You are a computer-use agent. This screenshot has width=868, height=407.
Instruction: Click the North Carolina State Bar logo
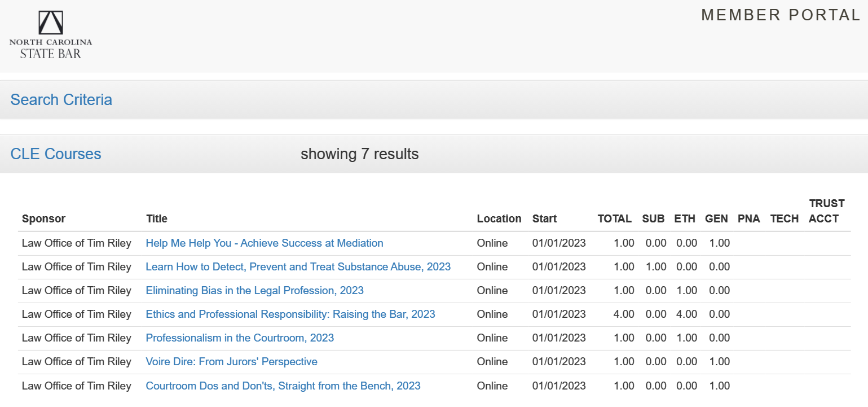[51, 35]
